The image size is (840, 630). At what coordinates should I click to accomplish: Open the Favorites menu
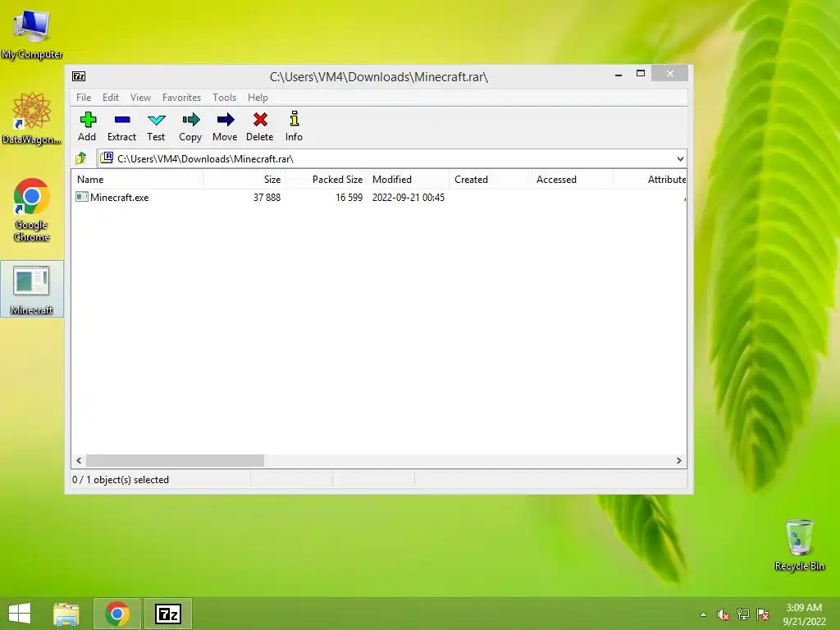coord(181,98)
